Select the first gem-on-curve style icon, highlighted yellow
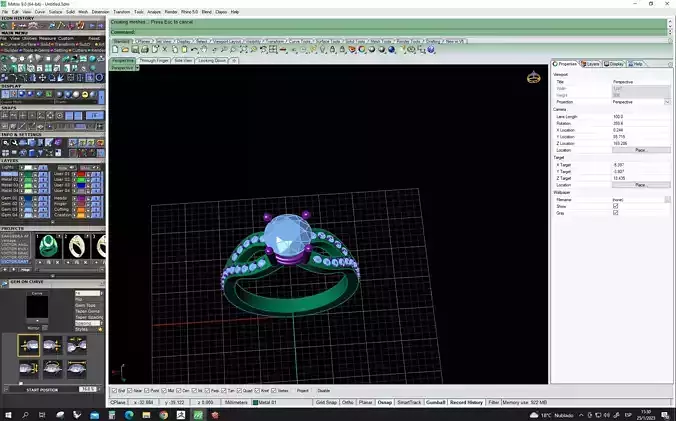The height and width of the screenshot is (421, 676). (x=29, y=345)
